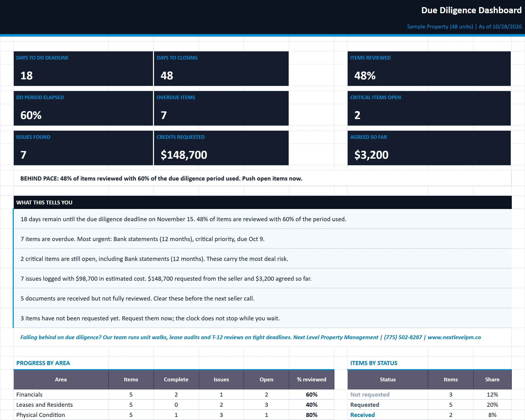
Task: Click the Share column header
Action: click(492, 379)
